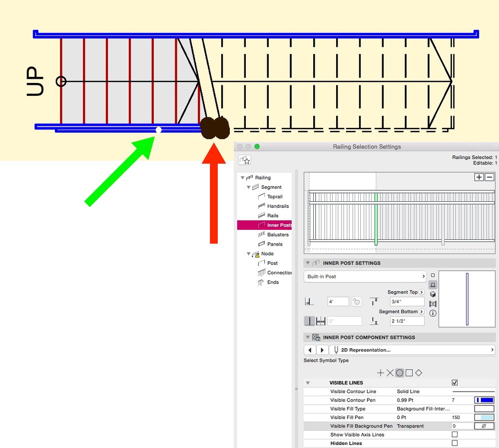Open the Segment Top reference arrow
The image size is (499, 448).
click(422, 292)
